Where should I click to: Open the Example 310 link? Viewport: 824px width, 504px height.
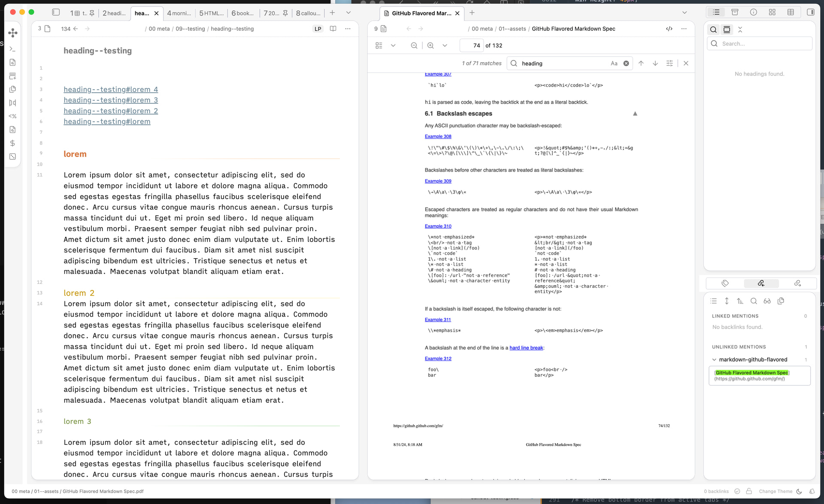438,226
